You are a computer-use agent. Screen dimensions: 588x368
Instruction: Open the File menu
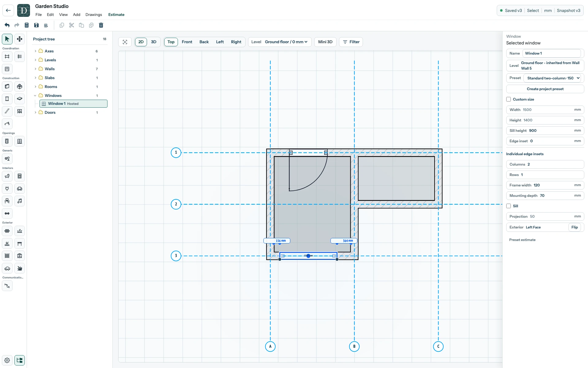pyautogui.click(x=39, y=15)
